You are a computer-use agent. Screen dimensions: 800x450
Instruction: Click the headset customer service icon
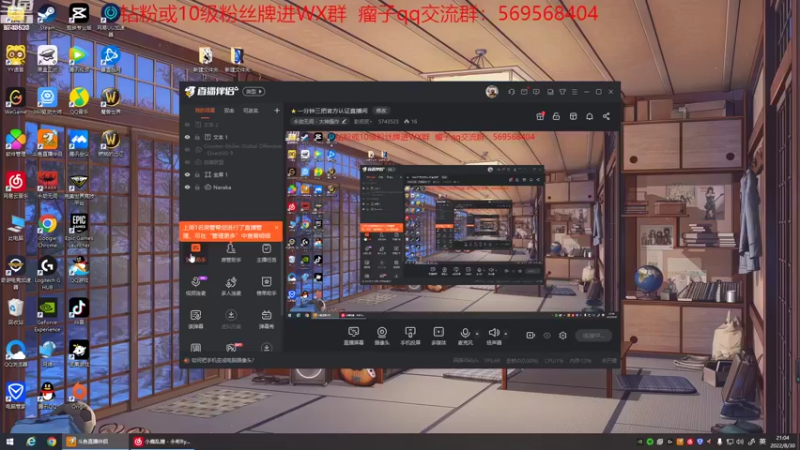511,92
